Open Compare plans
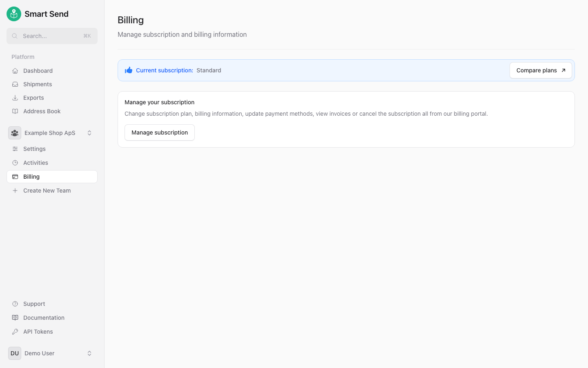588x368 pixels. pos(540,70)
